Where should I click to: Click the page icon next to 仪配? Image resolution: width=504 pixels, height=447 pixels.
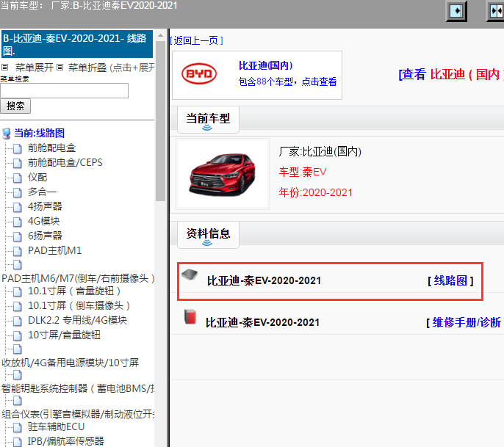point(18,178)
